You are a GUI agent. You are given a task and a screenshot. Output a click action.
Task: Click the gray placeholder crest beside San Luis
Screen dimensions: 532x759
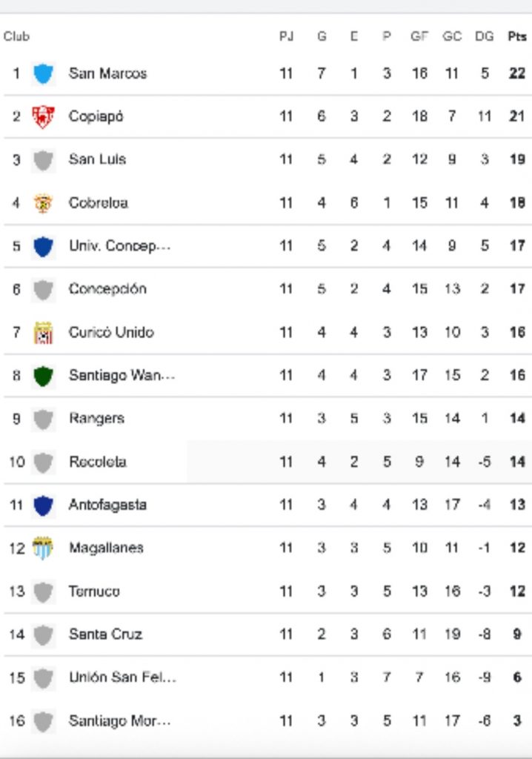(x=43, y=160)
